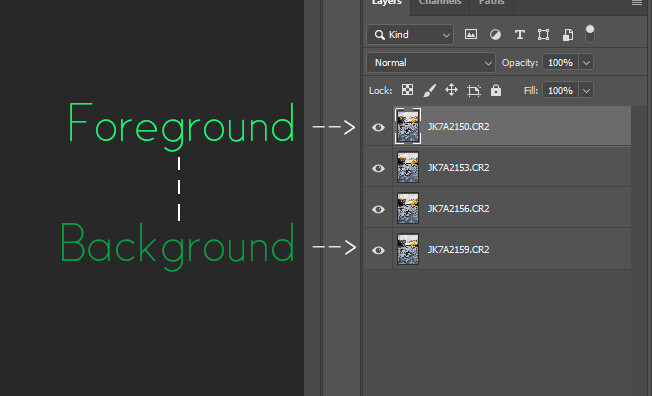The height and width of the screenshot is (396, 652).
Task: Lock all padlock icon
Action: click(x=496, y=90)
